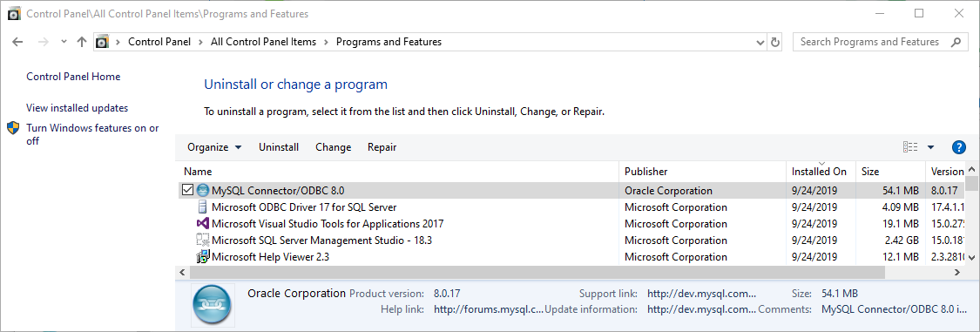The image size is (980, 332).
Task: Uncheck the MySQL Connector/ODBC 8.0 checkbox
Action: pyautogui.click(x=187, y=190)
